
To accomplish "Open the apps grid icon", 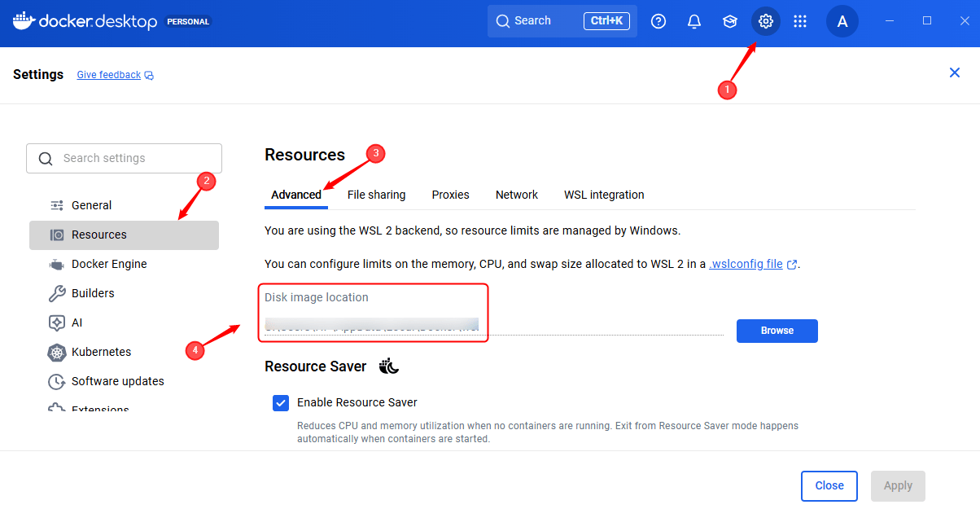I will 800,21.
